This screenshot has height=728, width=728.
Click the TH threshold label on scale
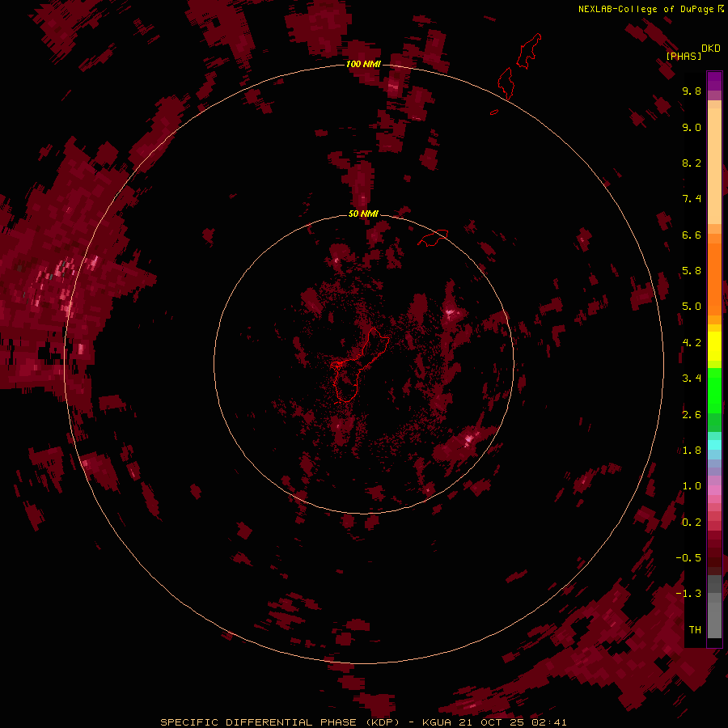(x=695, y=630)
